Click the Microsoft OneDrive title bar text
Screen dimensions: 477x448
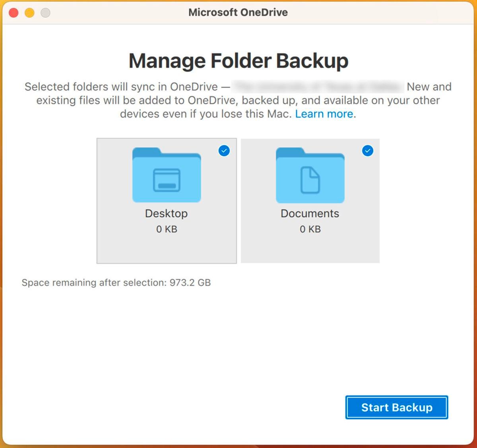tap(238, 12)
